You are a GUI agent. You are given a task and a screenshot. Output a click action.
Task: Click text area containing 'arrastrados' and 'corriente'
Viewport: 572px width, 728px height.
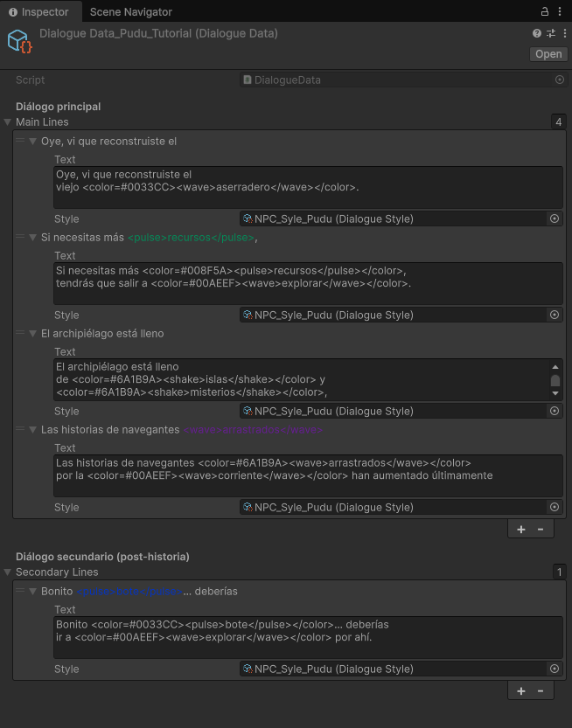(308, 476)
